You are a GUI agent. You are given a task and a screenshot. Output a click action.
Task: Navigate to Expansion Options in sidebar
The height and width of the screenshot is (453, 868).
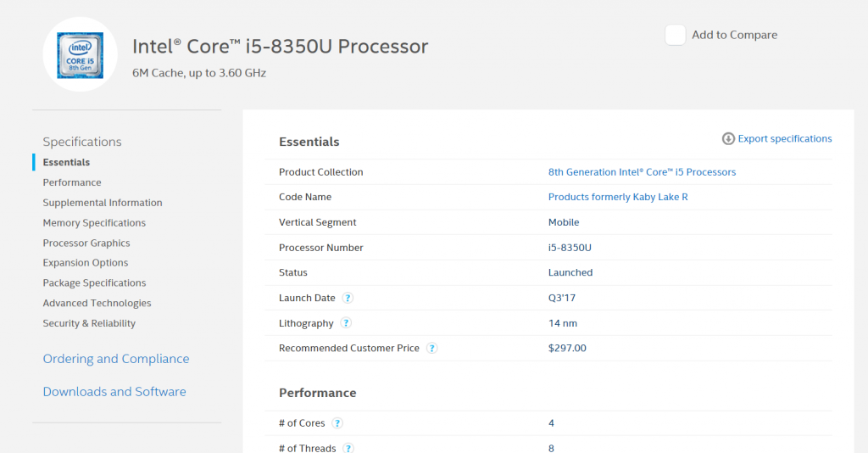(86, 263)
